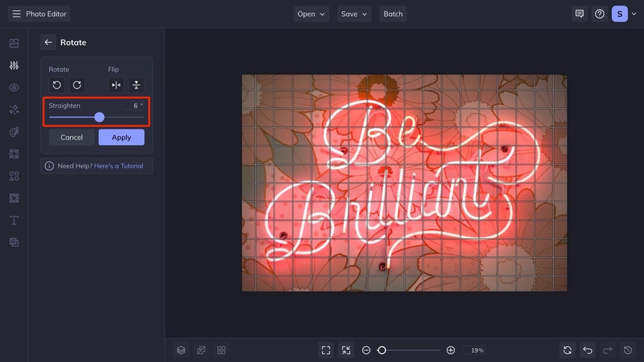The height and width of the screenshot is (362, 644).
Task: Open the Touch Up eye sidebar icon
Action: [x=14, y=87]
